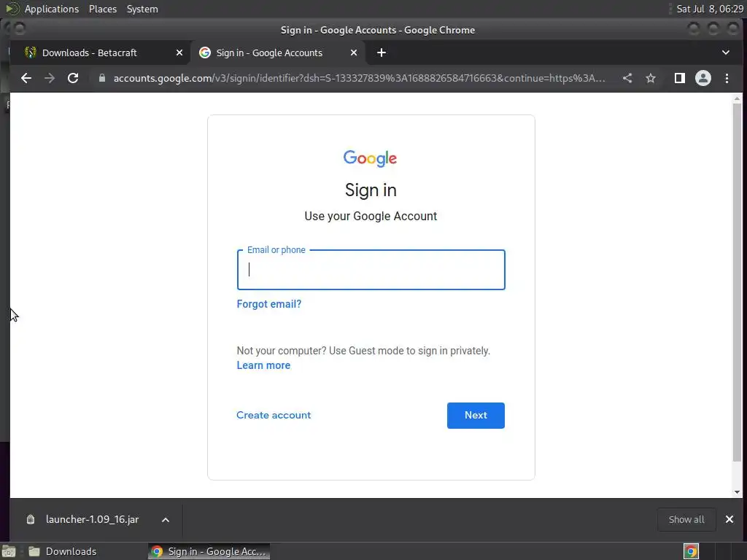Open a new tab
The width and height of the screenshot is (747, 560).
[x=382, y=52]
